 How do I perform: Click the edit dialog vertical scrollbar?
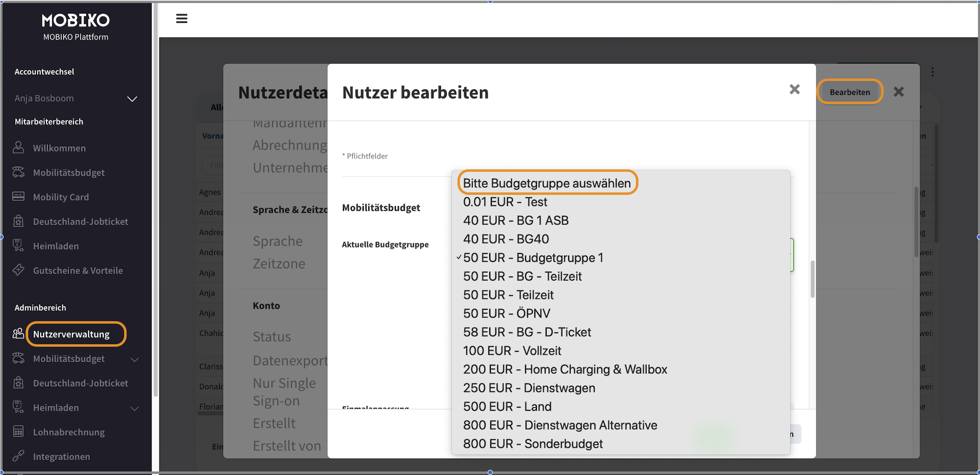[x=812, y=279]
